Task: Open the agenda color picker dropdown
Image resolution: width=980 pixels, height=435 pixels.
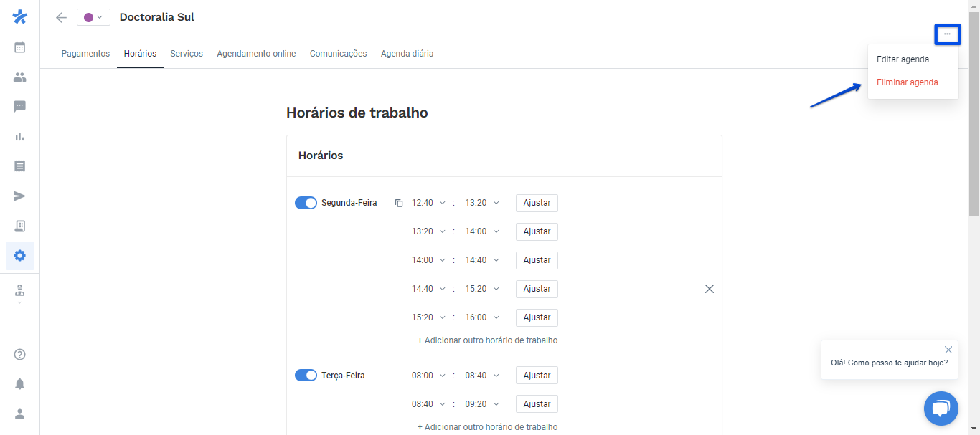Action: tap(93, 17)
